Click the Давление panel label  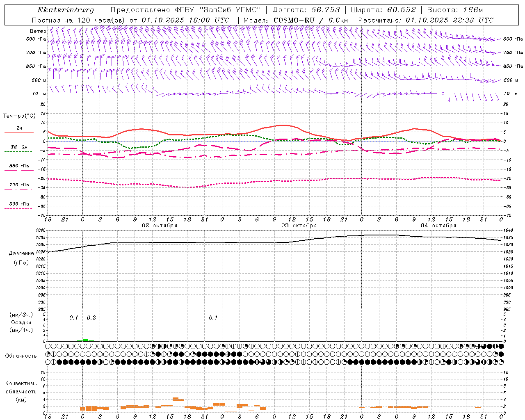21,253
